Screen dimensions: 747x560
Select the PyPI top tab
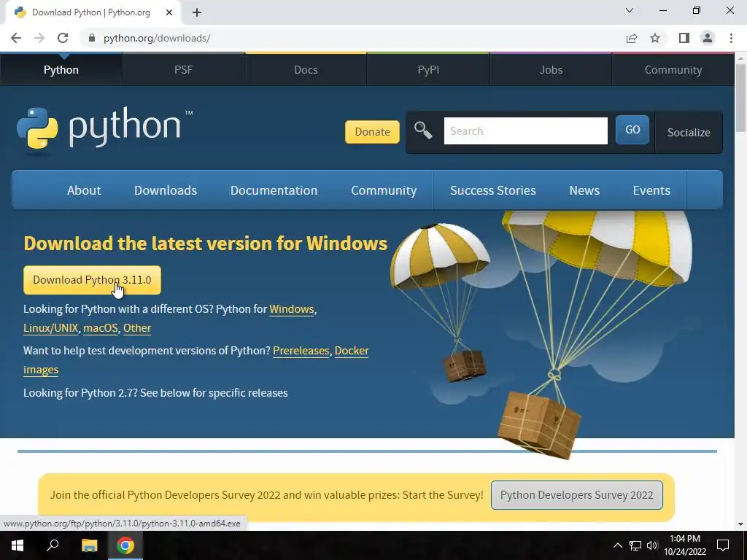click(x=428, y=69)
